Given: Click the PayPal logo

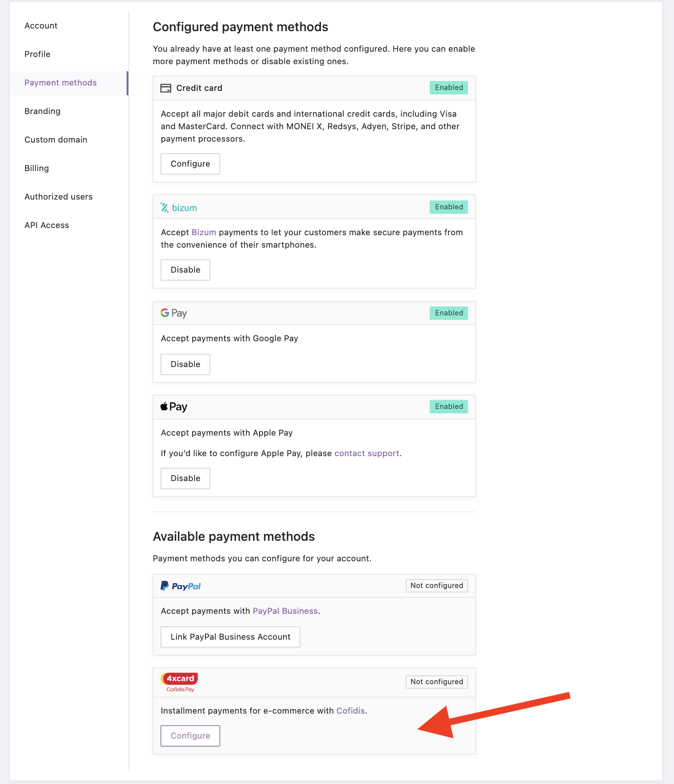Looking at the screenshot, I should [x=181, y=586].
